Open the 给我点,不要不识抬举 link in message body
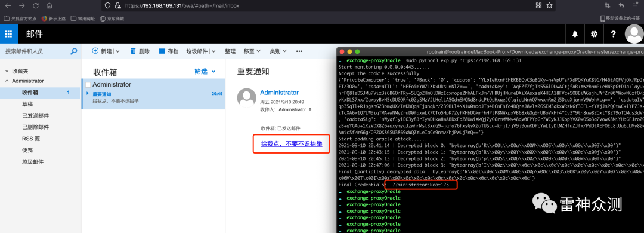The image size is (644, 233). point(292,143)
